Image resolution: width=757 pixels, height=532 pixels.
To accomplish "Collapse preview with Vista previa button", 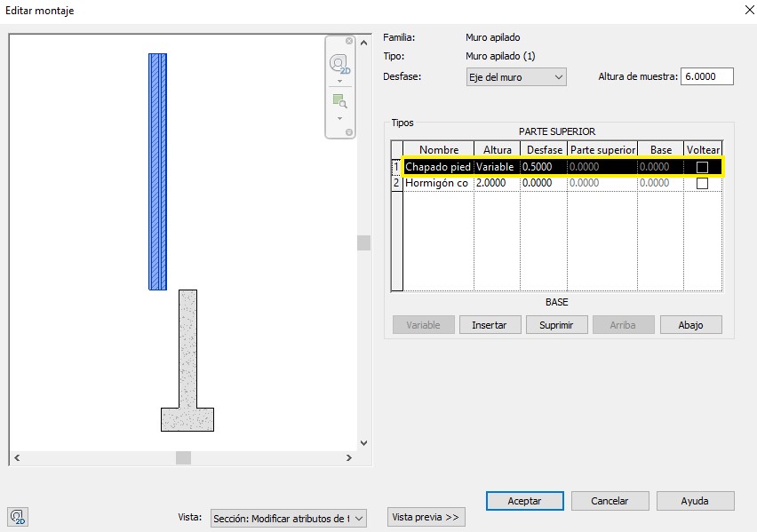I will click(x=426, y=517).
